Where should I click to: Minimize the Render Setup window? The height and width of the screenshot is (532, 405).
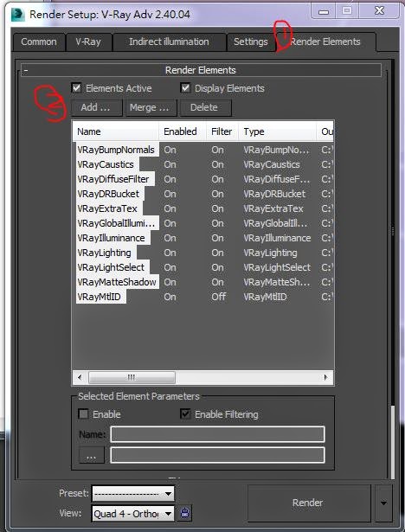(324, 11)
